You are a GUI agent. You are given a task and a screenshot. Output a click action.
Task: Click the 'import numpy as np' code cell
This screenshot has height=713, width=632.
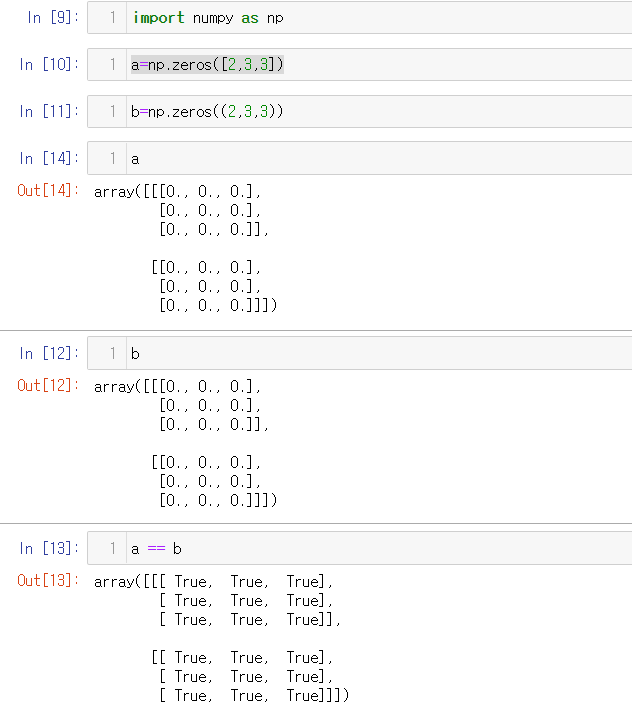359,18
